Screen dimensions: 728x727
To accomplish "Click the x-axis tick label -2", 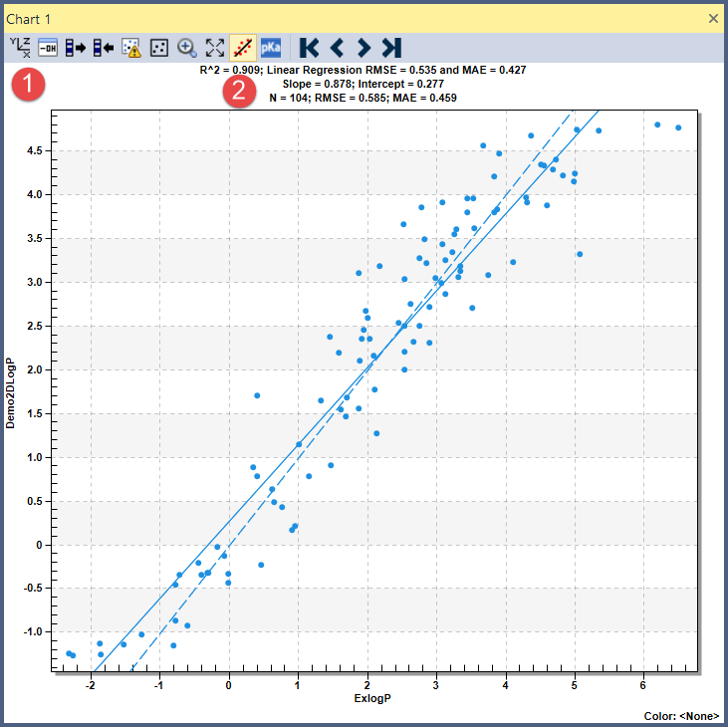I will coord(90,685).
